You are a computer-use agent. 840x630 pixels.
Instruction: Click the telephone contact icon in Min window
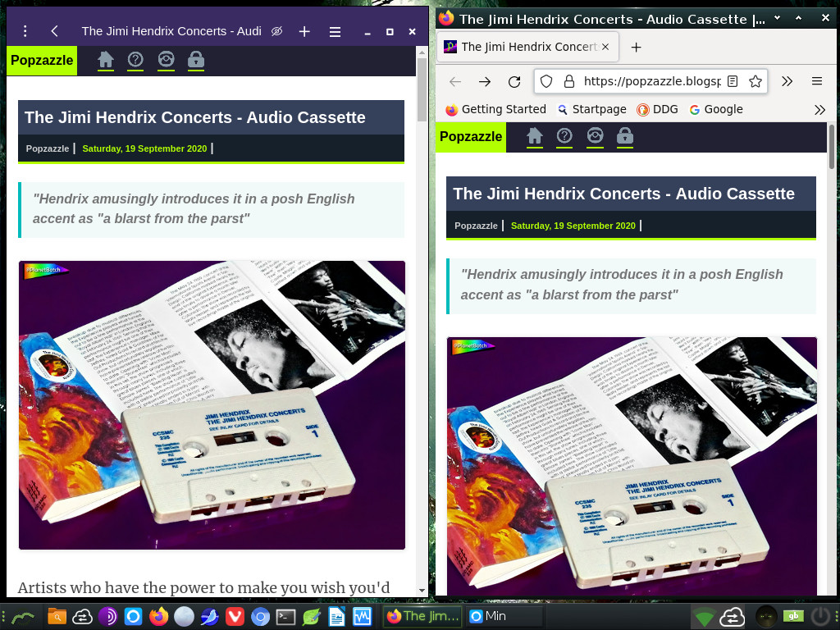tap(166, 60)
